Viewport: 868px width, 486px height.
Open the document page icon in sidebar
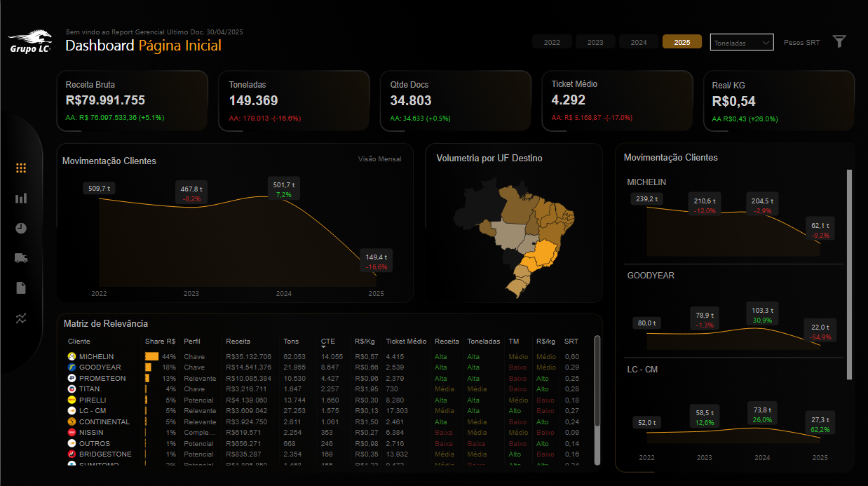(21, 288)
